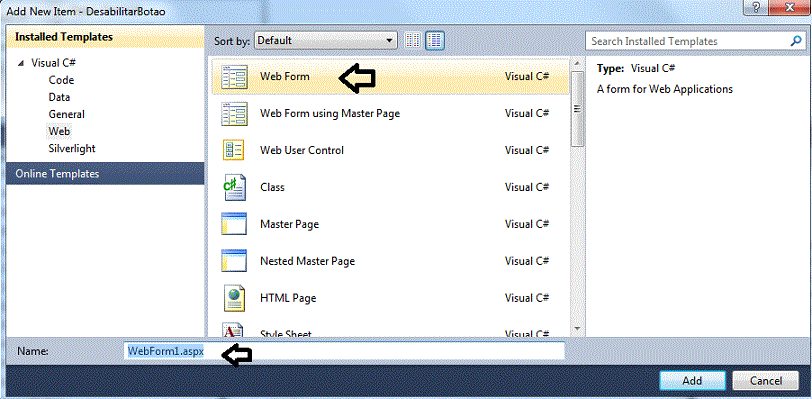812x399 pixels.
Task: Select the General category
Action: point(66,114)
